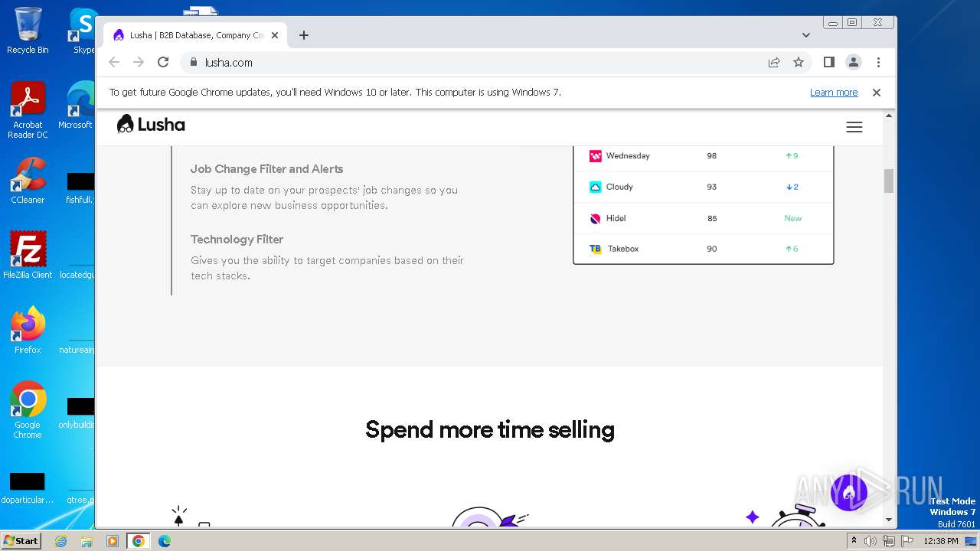This screenshot has width=980, height=551.
Task: Go back to the previous page
Action: [x=114, y=63]
